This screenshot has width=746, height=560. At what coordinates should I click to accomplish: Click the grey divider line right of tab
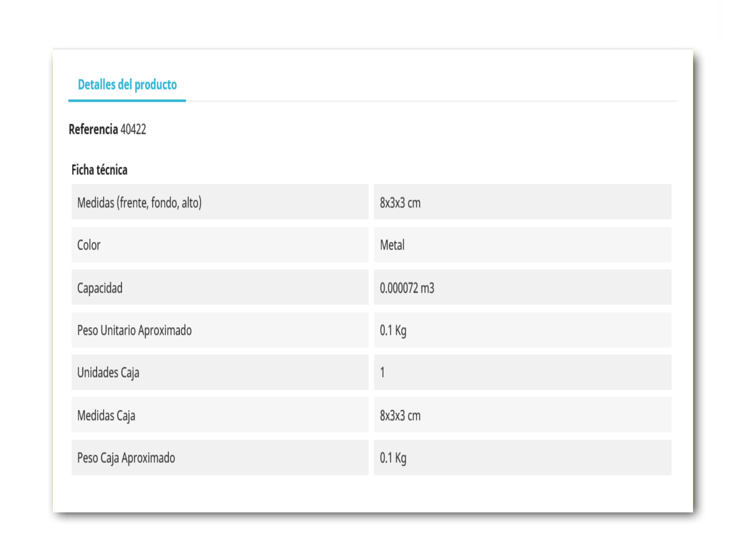tap(431, 101)
